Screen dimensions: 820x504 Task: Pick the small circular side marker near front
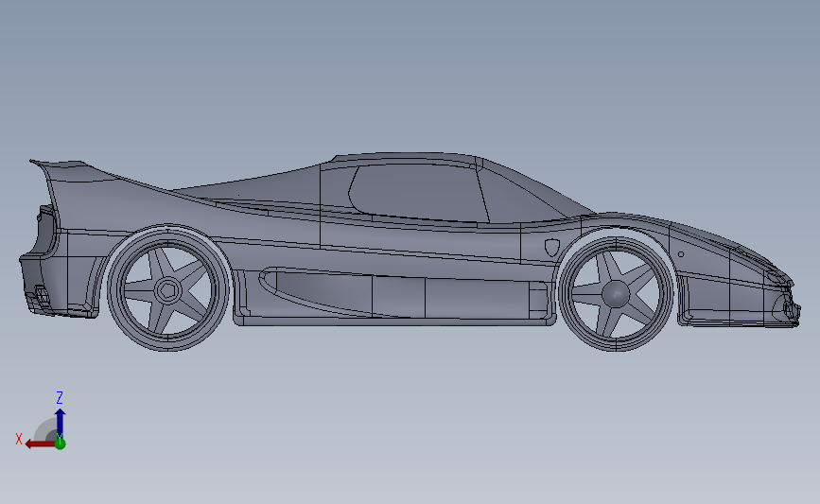[681, 254]
